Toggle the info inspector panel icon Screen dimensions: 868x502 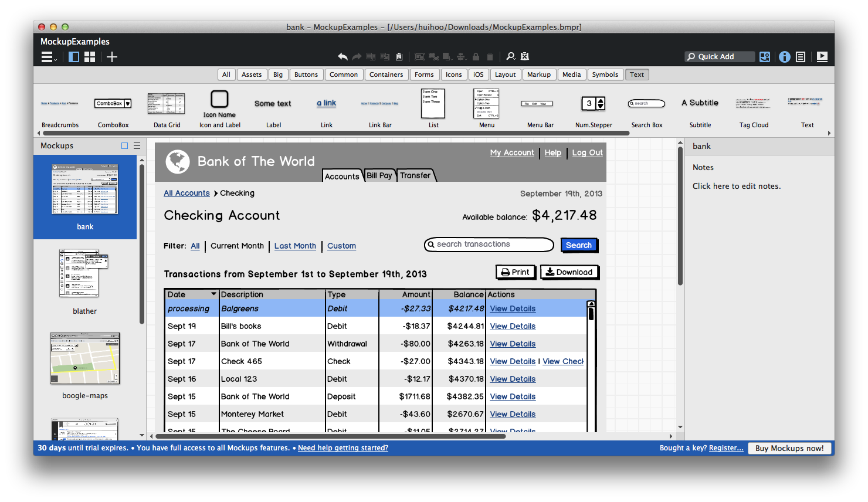point(784,57)
